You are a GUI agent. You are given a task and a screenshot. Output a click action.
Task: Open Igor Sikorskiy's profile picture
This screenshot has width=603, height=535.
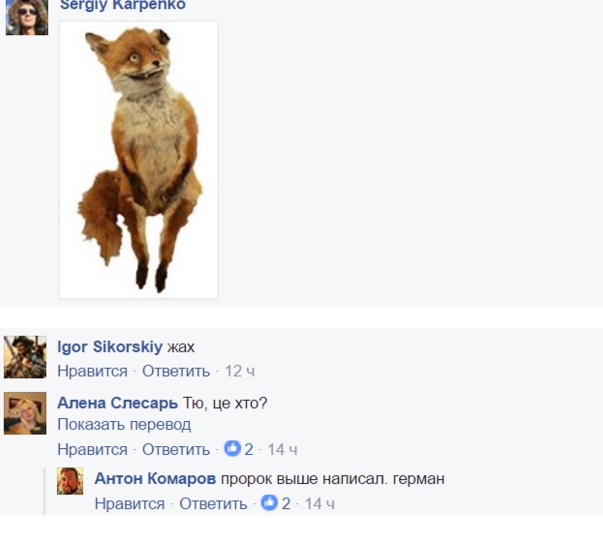coord(25,357)
